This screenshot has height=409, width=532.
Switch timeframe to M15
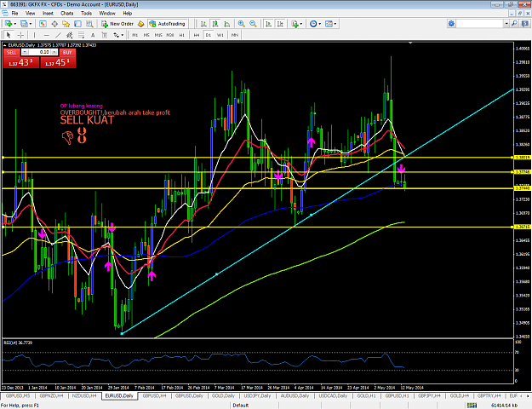pos(158,35)
